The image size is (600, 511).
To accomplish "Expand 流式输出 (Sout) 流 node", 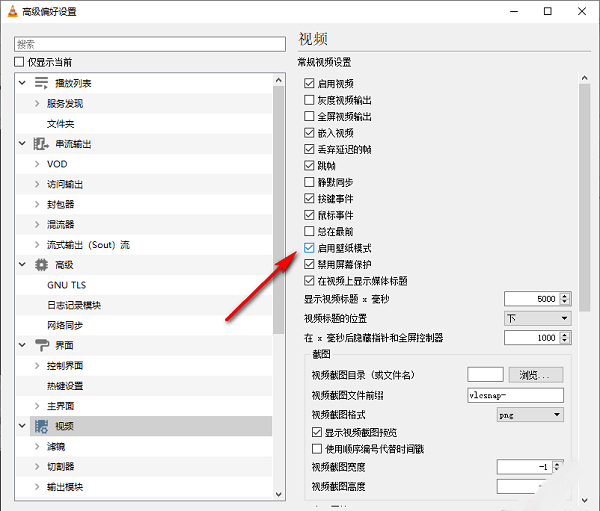I will coord(37,245).
